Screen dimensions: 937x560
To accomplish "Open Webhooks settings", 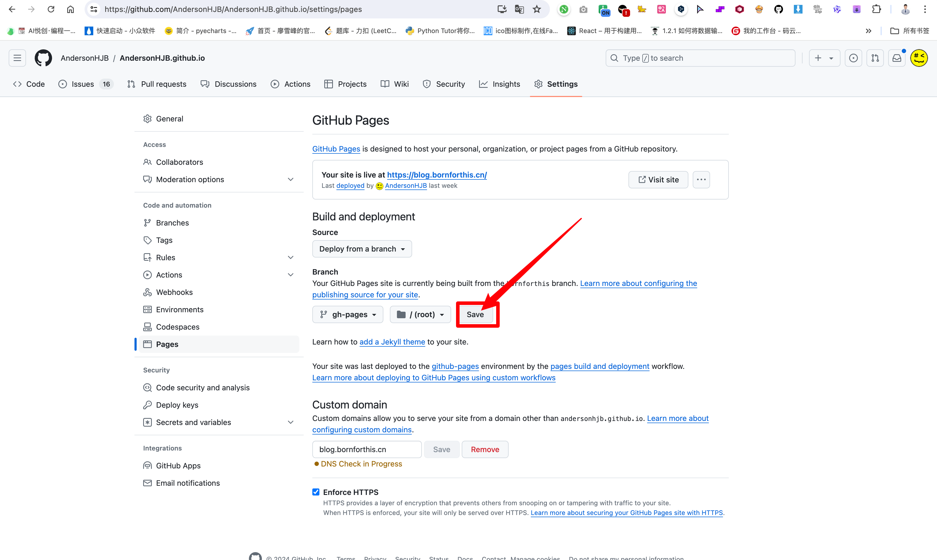I will point(219,292).
